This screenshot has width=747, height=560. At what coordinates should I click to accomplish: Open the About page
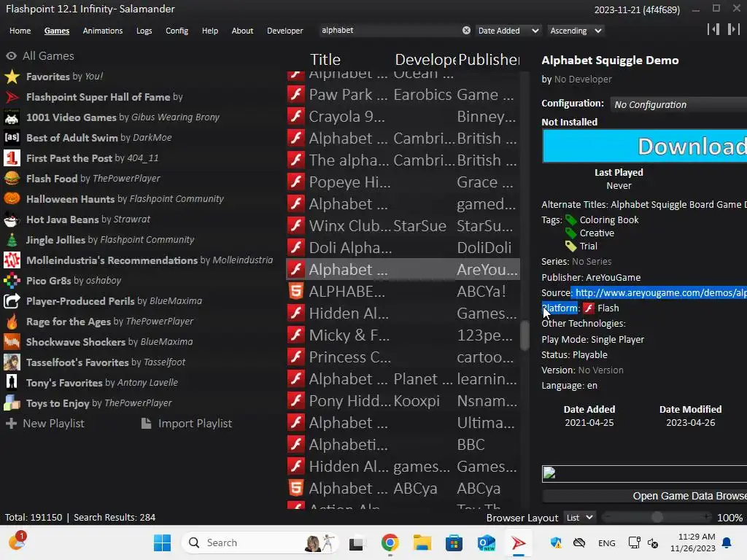[x=242, y=31]
